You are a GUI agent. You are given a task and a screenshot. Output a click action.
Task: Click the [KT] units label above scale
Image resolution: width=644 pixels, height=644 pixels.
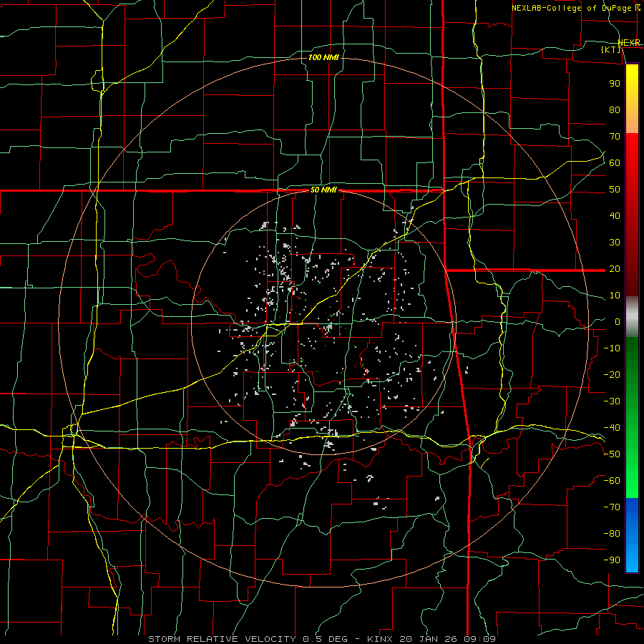(x=611, y=49)
